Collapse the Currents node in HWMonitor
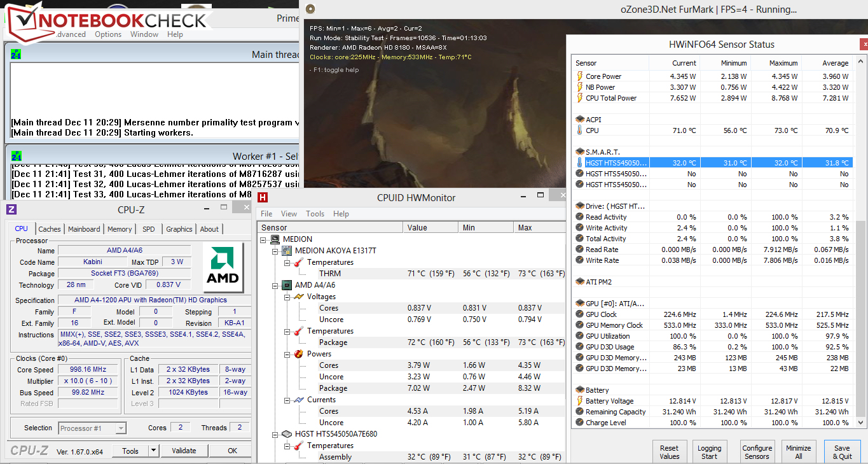This screenshot has height=464, width=868. [287, 400]
